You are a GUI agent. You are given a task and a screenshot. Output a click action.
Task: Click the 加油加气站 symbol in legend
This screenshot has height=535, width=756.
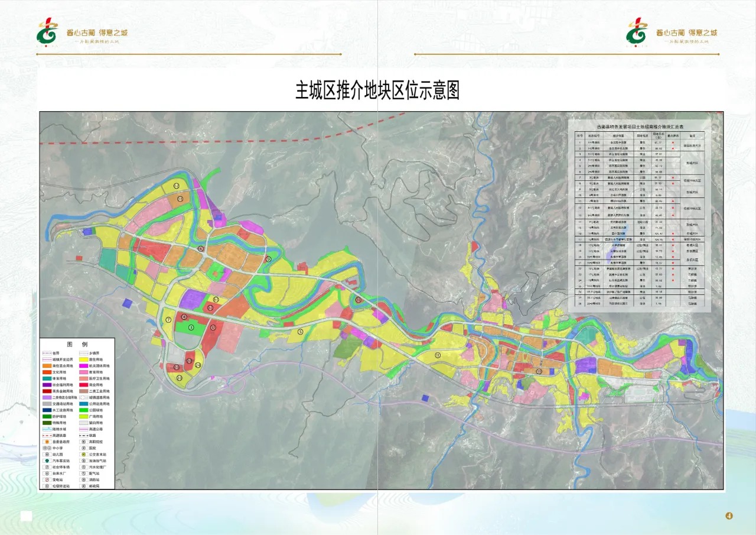[84, 460]
